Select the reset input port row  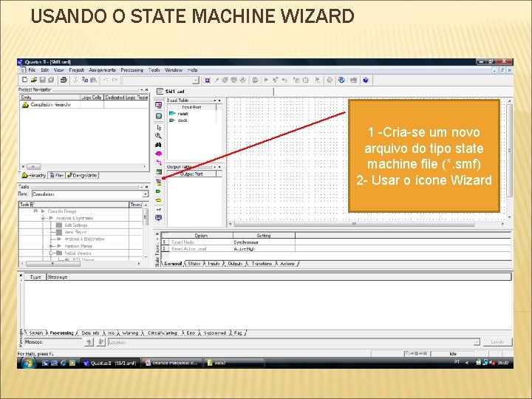point(191,114)
